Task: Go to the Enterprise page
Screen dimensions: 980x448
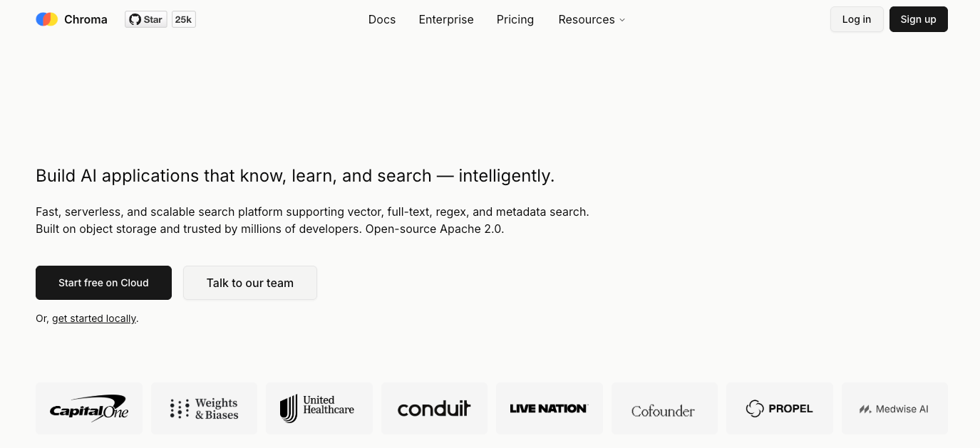Action: 446,19
